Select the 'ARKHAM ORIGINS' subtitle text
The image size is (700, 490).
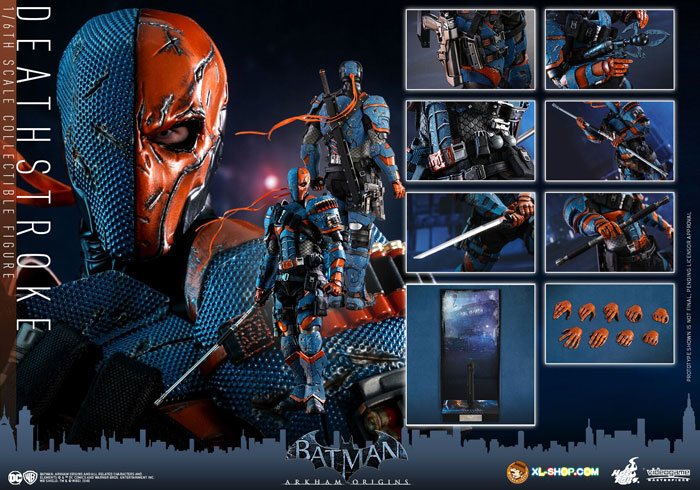point(347,482)
